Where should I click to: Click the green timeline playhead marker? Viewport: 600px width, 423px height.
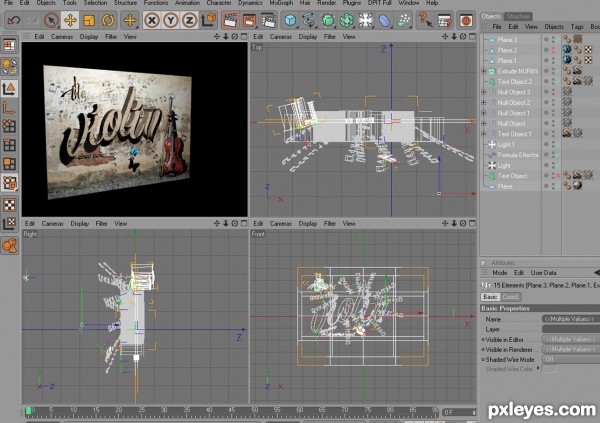28,411
